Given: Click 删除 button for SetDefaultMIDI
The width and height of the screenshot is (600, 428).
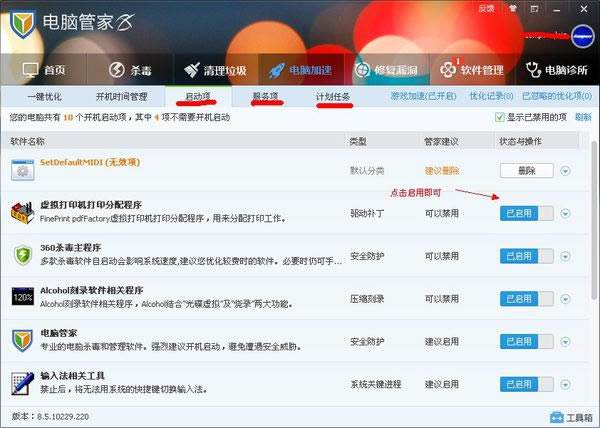Looking at the screenshot, I should tap(526, 171).
